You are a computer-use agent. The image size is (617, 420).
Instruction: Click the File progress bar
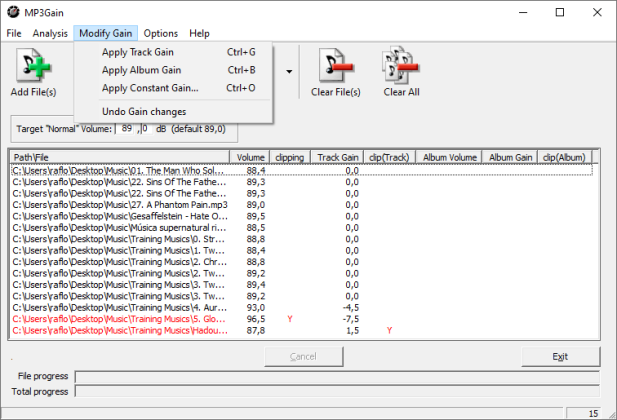click(337, 376)
